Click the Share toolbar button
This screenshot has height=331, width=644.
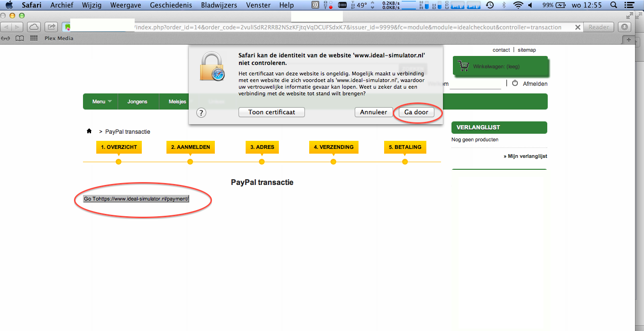52,27
